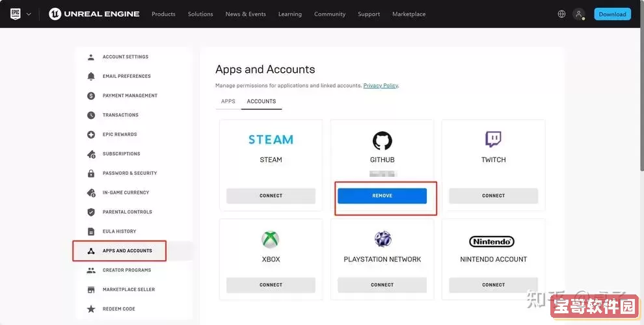The width and height of the screenshot is (644, 325).
Task: Click the Xbox logo icon
Action: 271,239
